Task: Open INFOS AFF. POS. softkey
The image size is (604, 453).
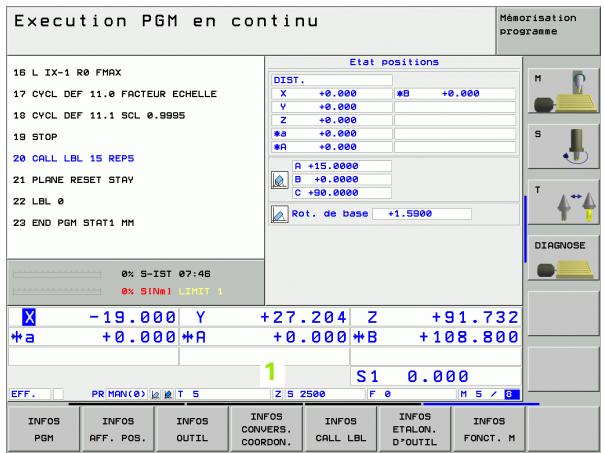Action: coord(118,429)
